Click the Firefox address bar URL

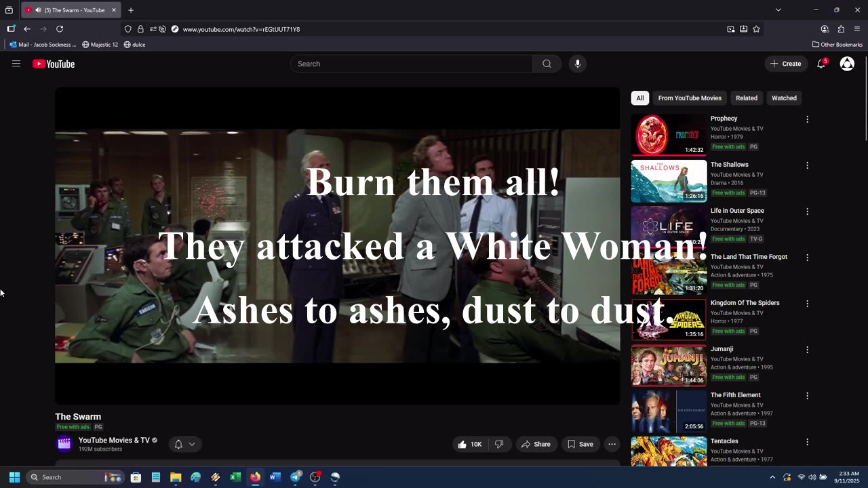pyautogui.click(x=241, y=29)
